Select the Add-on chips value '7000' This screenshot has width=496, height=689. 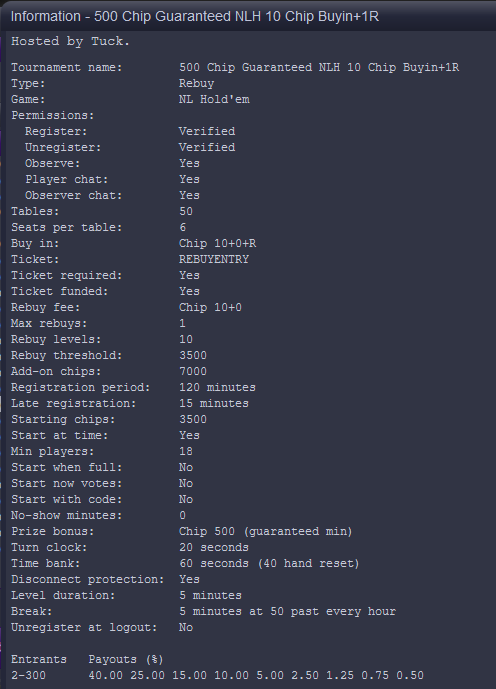tap(193, 371)
